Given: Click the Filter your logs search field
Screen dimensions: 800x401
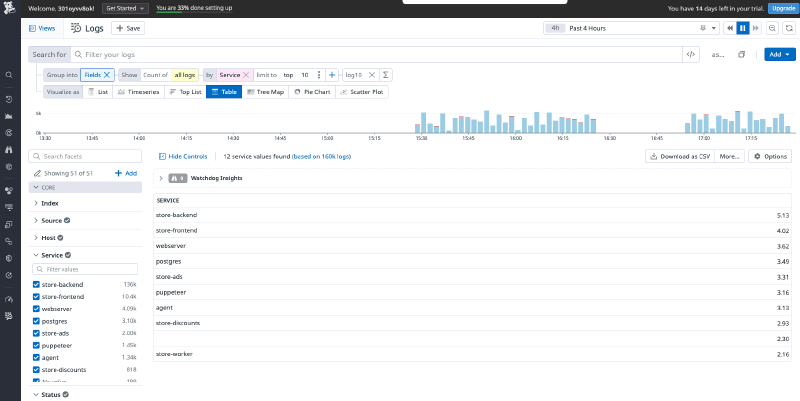Looking at the screenshot, I should 380,54.
